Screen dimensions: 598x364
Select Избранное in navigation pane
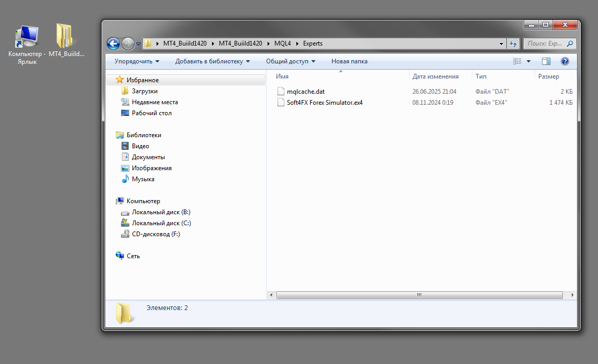(x=142, y=80)
